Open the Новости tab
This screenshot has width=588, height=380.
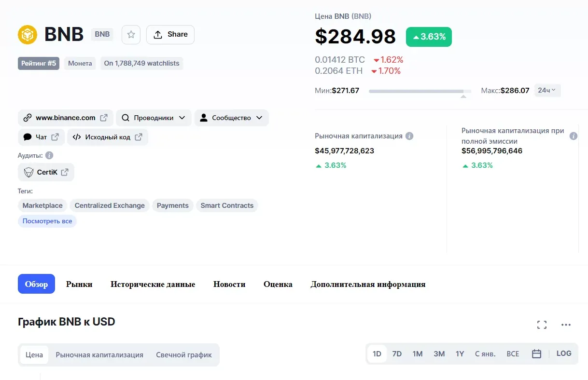229,284
